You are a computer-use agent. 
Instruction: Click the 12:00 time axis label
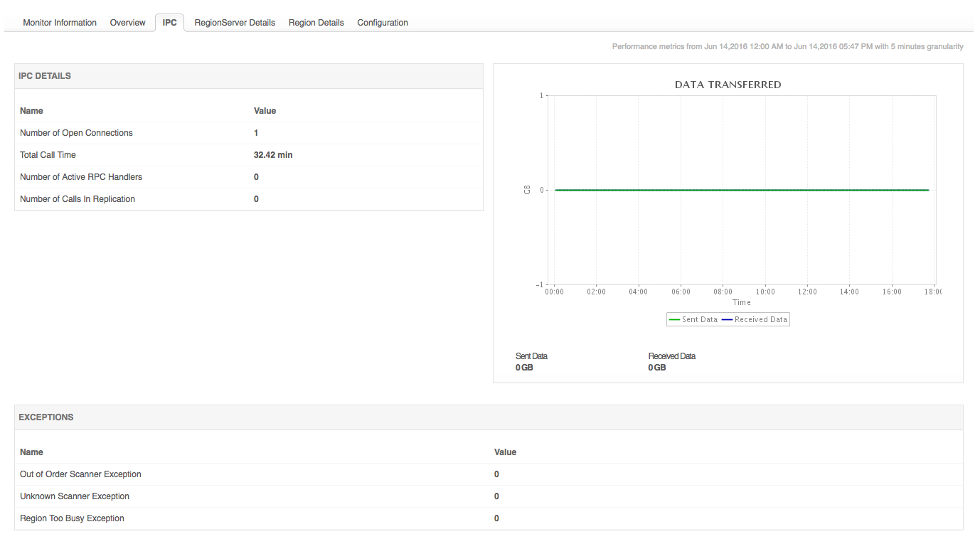pos(807,292)
